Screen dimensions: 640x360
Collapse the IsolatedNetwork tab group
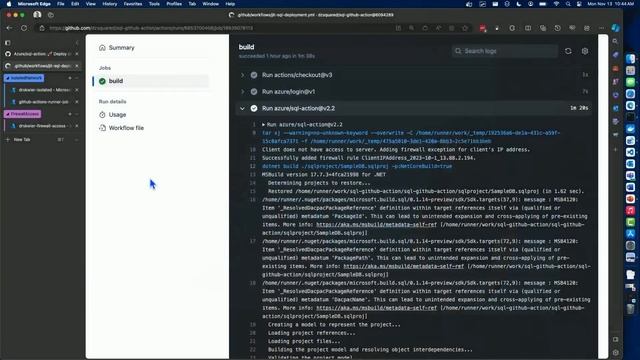[x=24, y=78]
